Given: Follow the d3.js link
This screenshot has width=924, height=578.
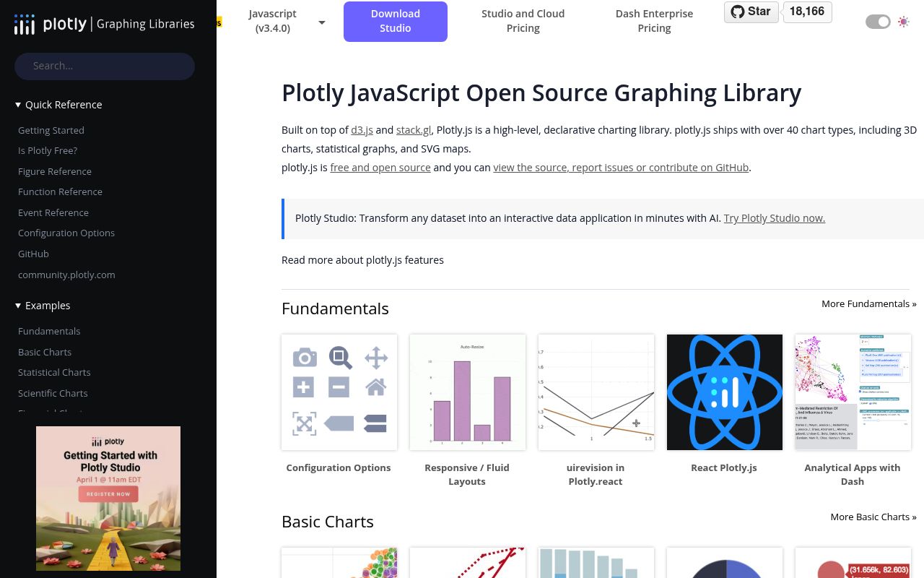Looking at the screenshot, I should pyautogui.click(x=362, y=129).
